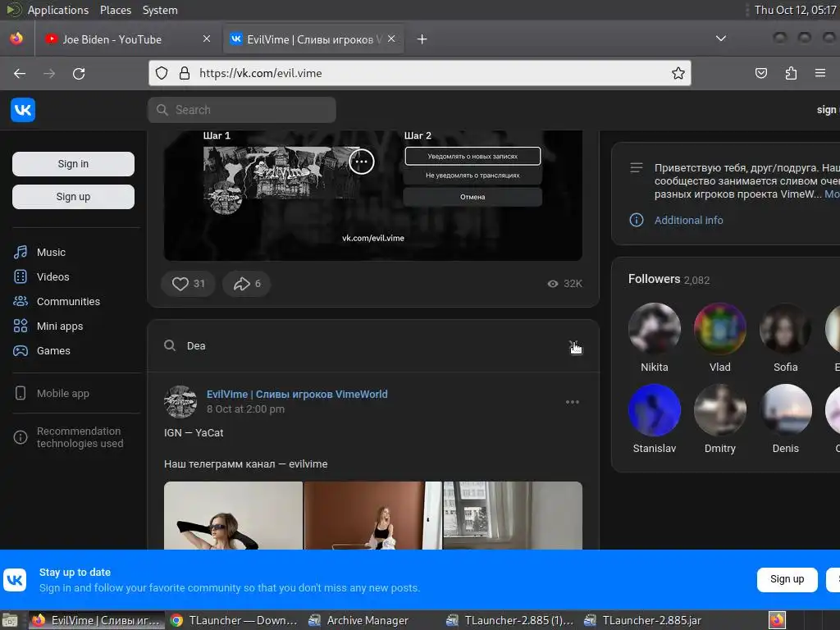
Task: Bookmark this page with the star icon
Action: pos(678,73)
